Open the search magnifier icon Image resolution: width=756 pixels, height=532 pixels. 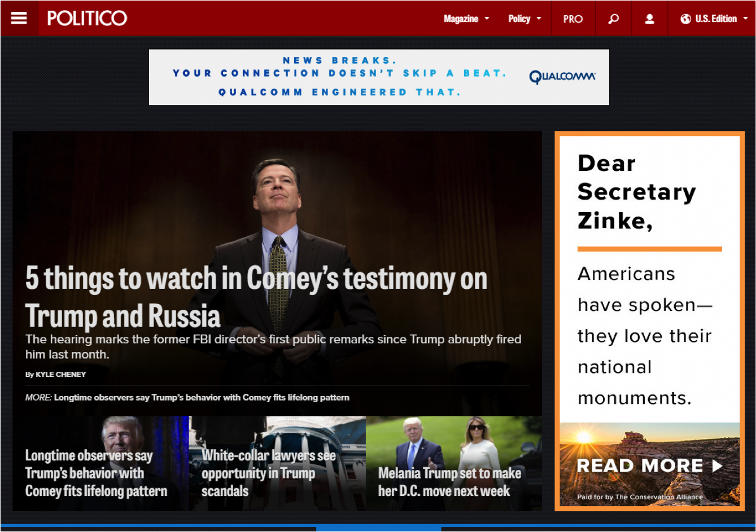tap(613, 19)
